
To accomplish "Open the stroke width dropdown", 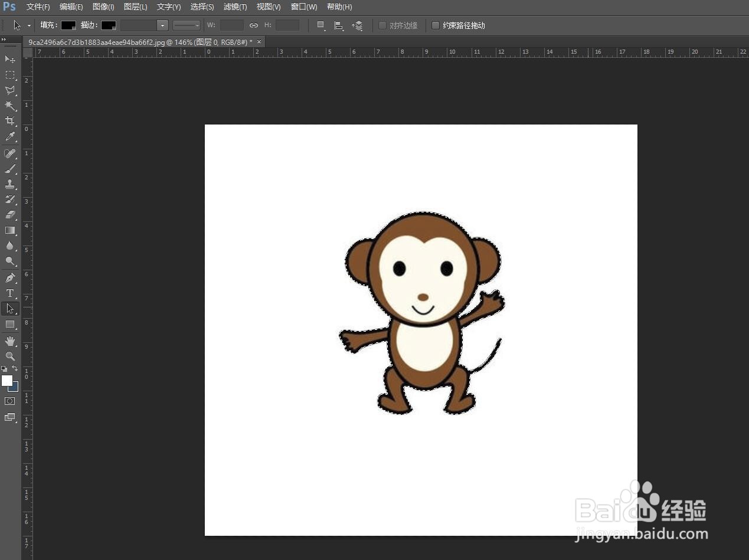I will [x=162, y=25].
